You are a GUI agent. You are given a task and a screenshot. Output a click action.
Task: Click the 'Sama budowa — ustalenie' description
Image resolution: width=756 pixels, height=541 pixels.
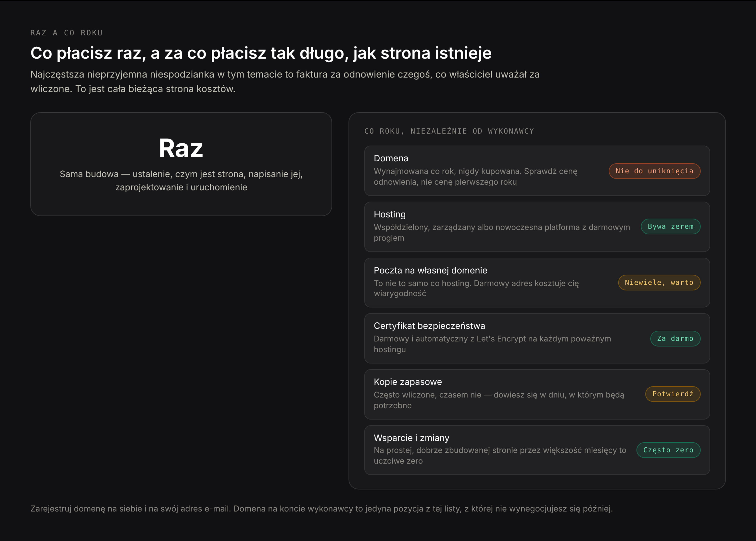coord(181,180)
